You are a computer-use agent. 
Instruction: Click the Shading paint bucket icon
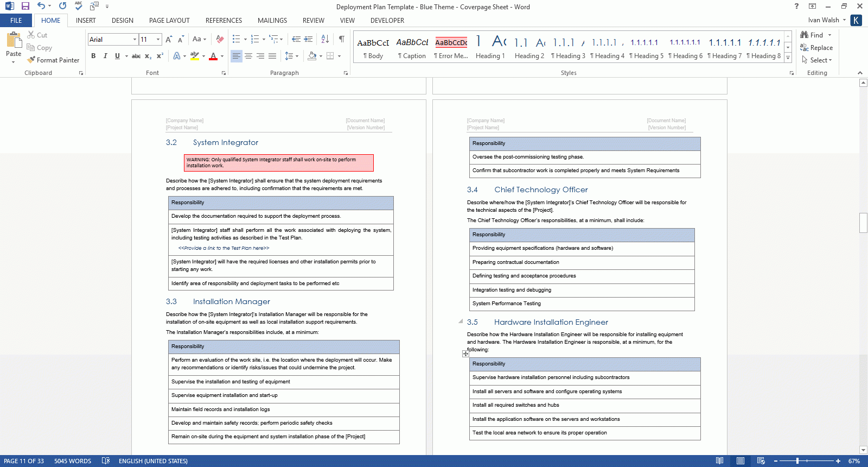312,56
